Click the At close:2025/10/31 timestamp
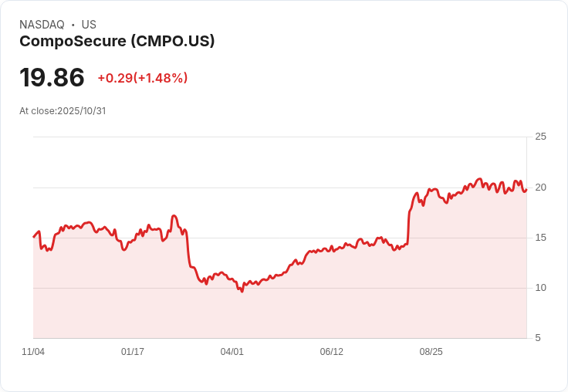The image size is (568, 392). (63, 111)
